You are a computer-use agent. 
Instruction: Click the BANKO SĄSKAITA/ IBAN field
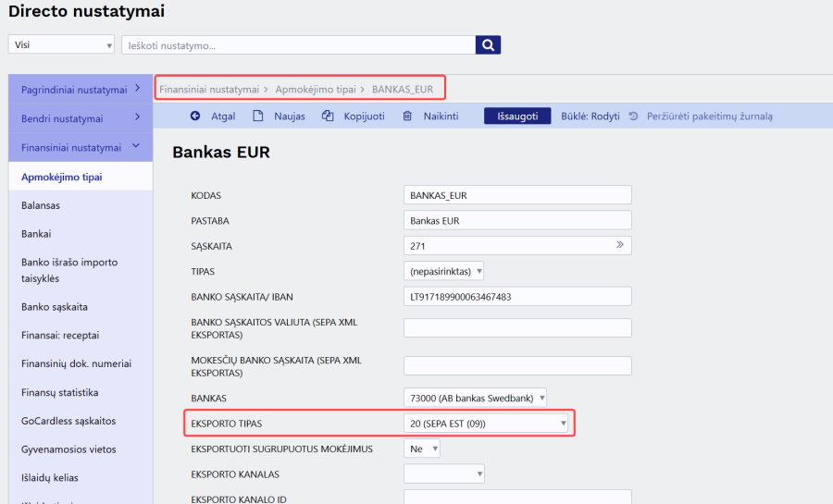pos(517,296)
